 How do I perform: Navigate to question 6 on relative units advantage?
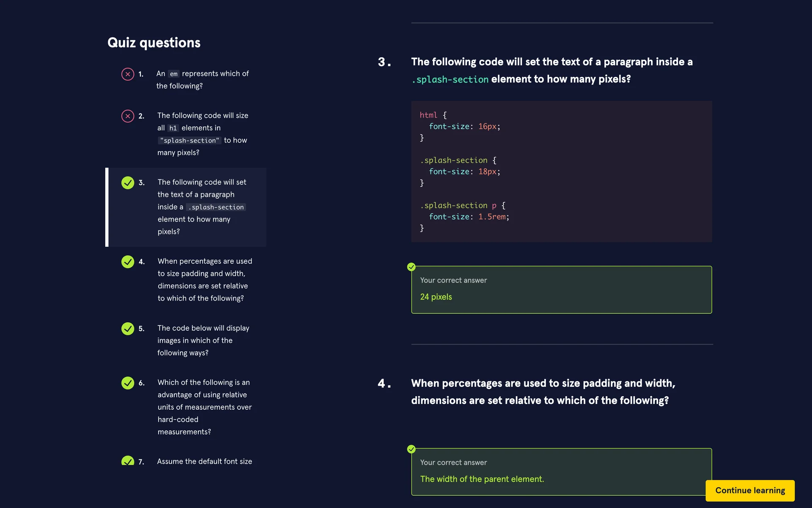tap(204, 407)
